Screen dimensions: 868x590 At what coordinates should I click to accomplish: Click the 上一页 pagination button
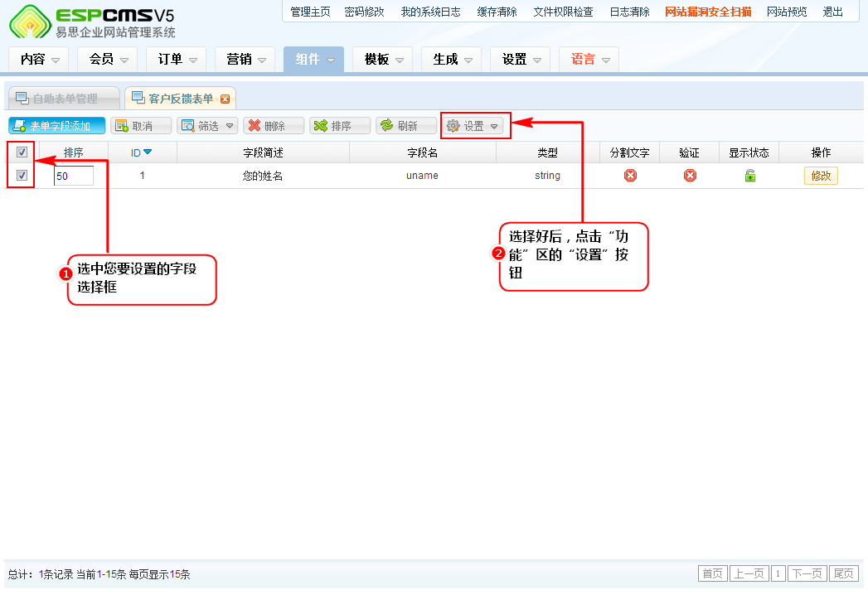[749, 573]
